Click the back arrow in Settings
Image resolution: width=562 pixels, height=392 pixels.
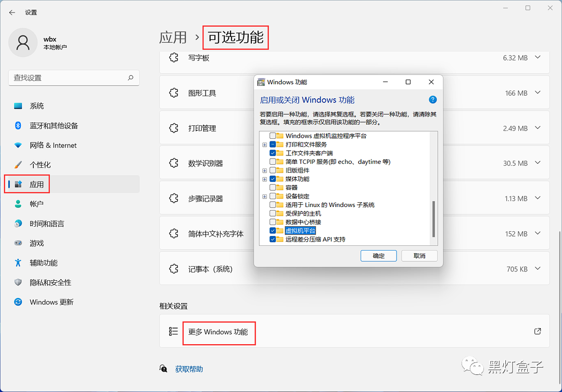(x=12, y=12)
